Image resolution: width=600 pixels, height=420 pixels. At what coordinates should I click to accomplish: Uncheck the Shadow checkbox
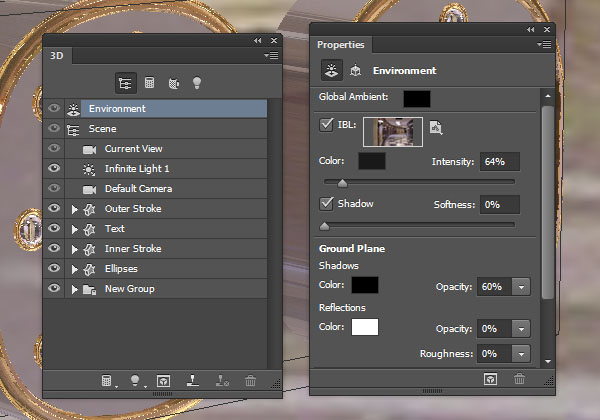coord(326,203)
